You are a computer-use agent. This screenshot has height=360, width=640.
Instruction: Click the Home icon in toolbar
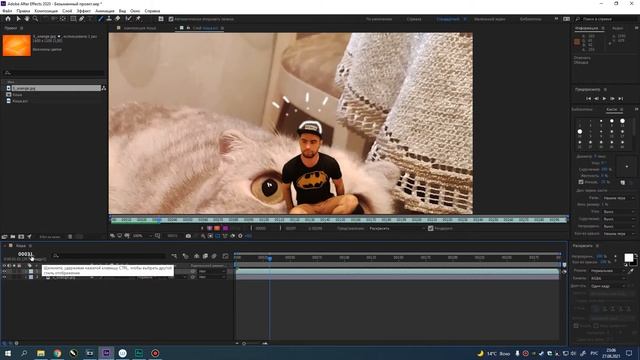8,19
